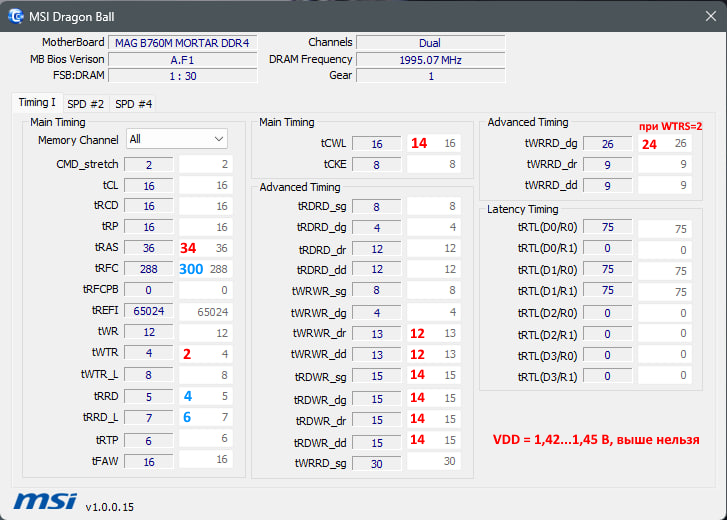Select the tRRD value box
Viewport: 727px width, 520px height.
(148, 397)
